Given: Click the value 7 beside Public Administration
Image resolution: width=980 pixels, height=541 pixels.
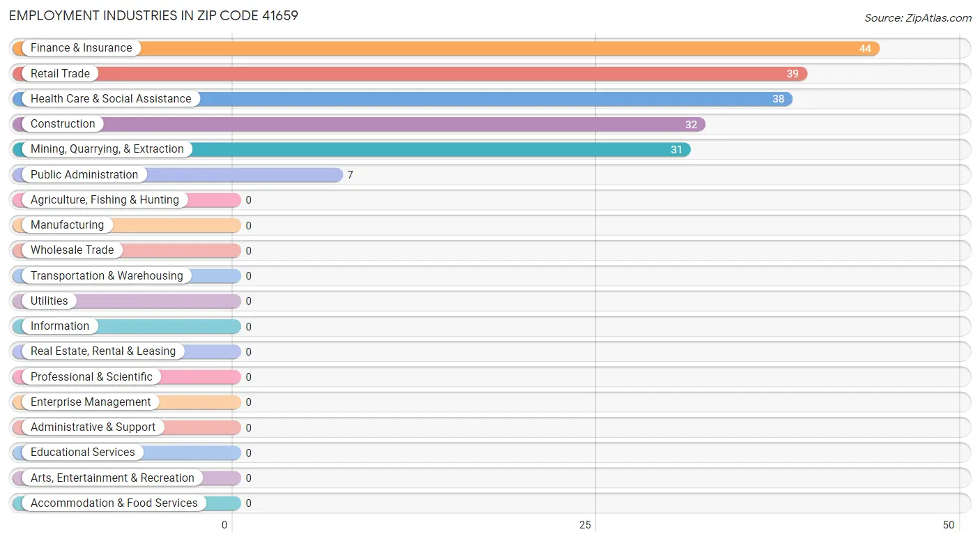Looking at the screenshot, I should pos(350,175).
